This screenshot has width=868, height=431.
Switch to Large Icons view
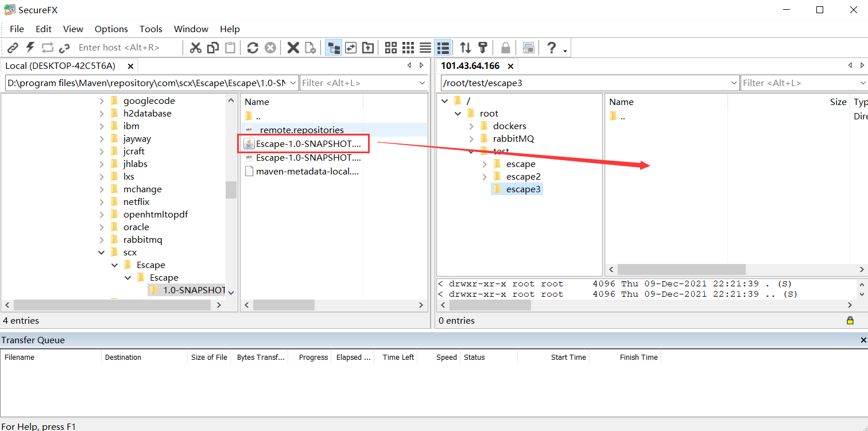(x=391, y=48)
